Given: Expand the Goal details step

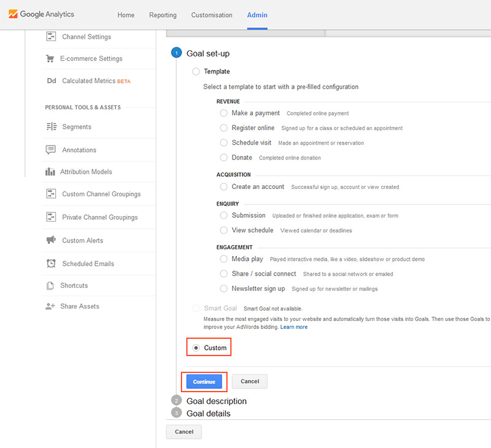Looking at the screenshot, I should point(208,414).
